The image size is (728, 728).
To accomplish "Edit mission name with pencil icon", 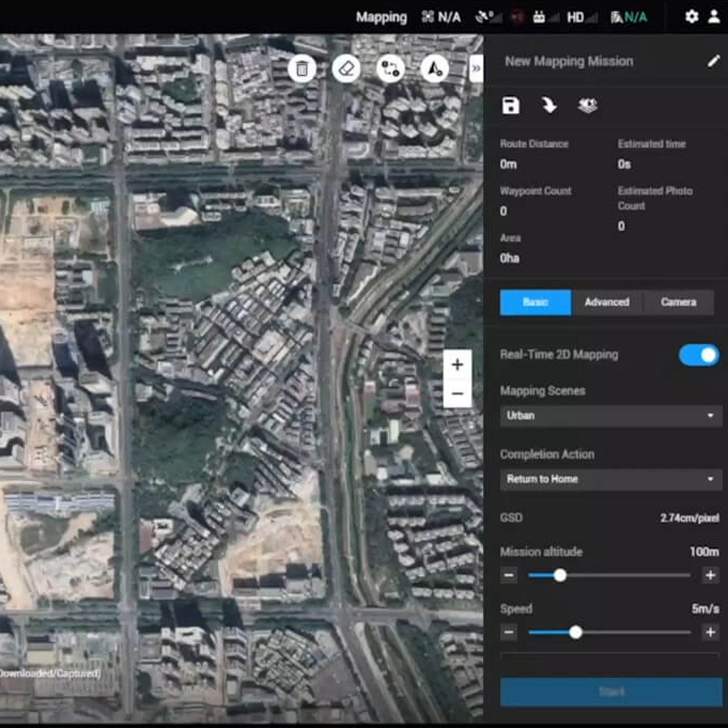I will 713,61.
